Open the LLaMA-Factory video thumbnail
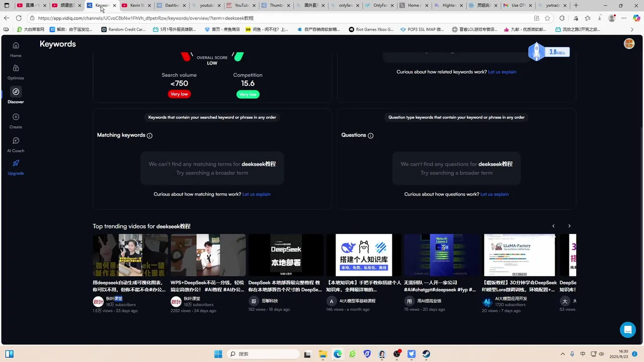The image size is (644, 362). tap(519, 255)
